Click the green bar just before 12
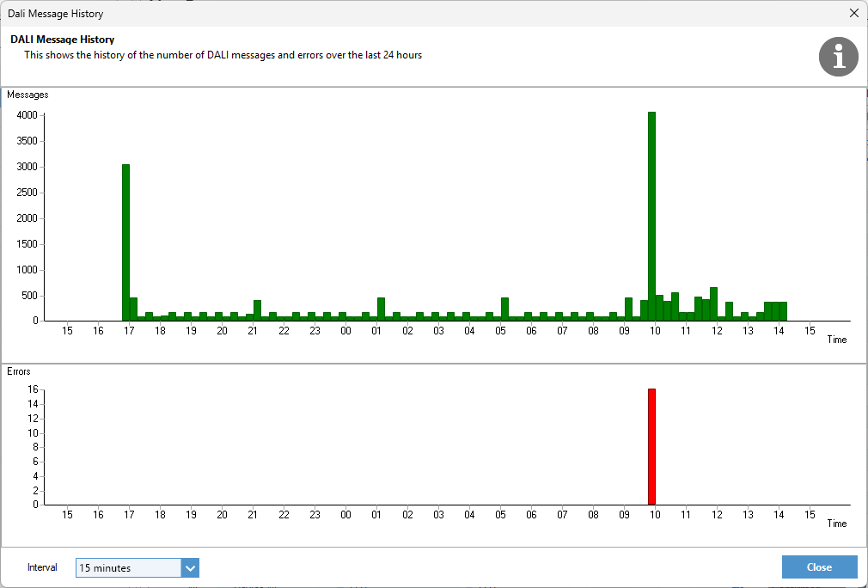The image size is (868, 588). pyautogui.click(x=713, y=304)
